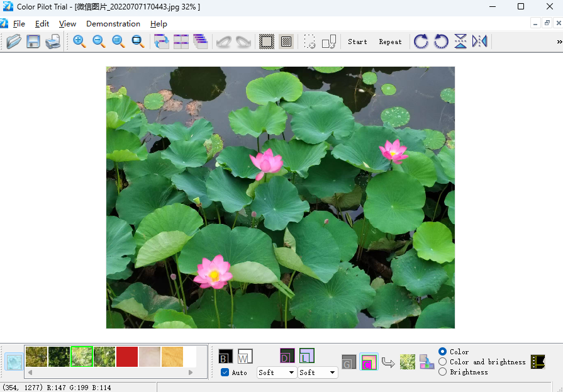Viewport: 563px width, 392px height.
Task: Pick the beige skin-tone swatch
Action: click(150, 356)
